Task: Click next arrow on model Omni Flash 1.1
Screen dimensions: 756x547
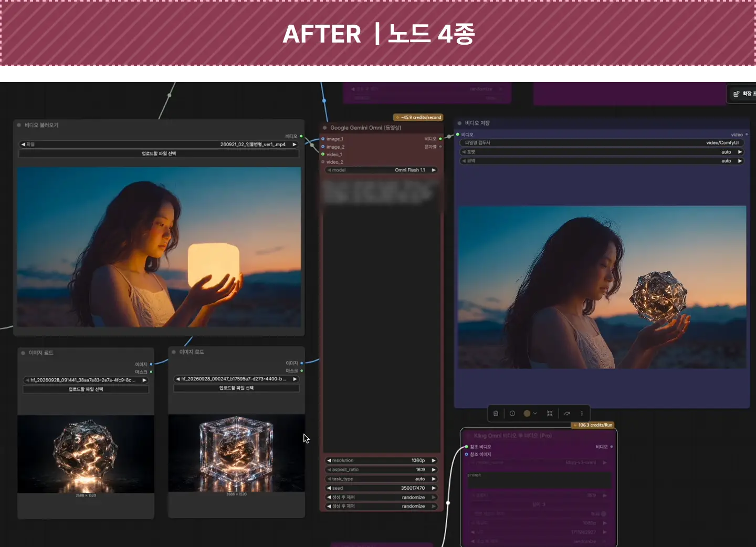Action: [x=434, y=170]
